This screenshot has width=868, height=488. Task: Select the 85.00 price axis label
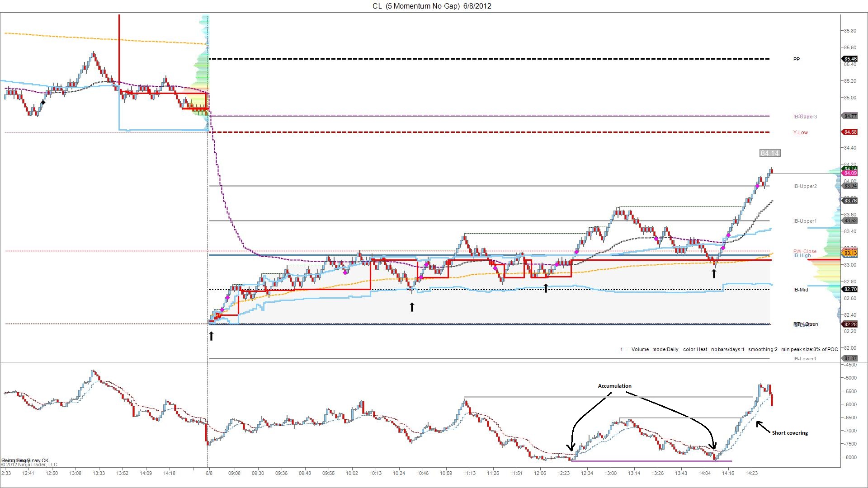[x=850, y=98]
